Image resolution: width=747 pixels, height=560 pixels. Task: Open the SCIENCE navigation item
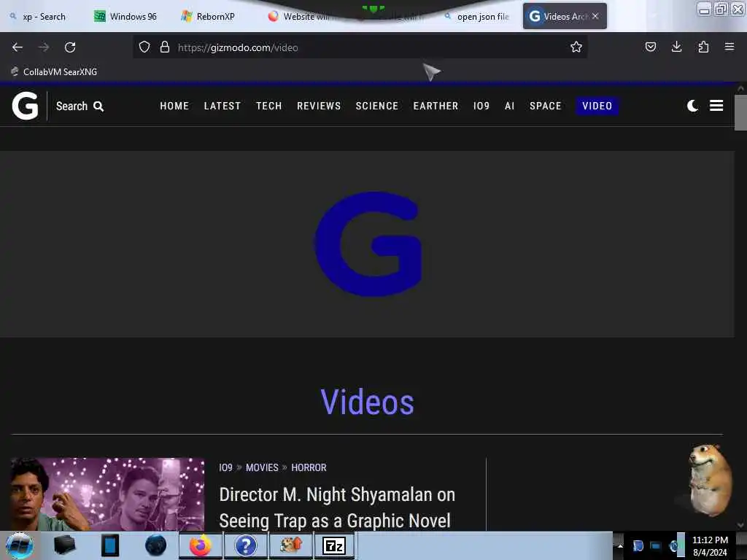377,106
